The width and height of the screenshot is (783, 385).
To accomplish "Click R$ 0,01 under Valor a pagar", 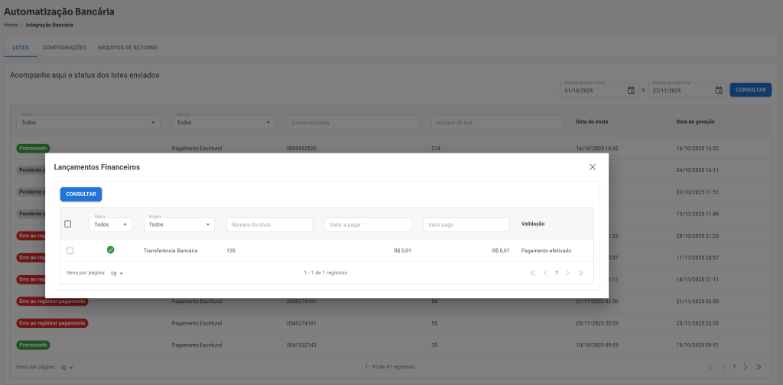I will [x=402, y=251].
